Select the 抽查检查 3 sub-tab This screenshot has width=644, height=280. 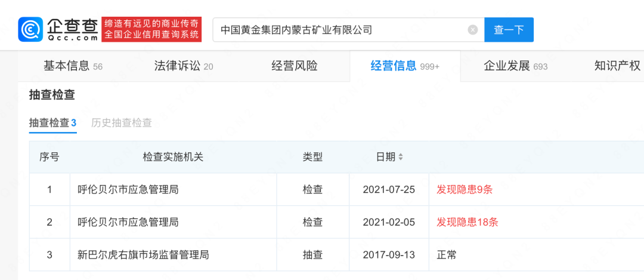click(52, 123)
